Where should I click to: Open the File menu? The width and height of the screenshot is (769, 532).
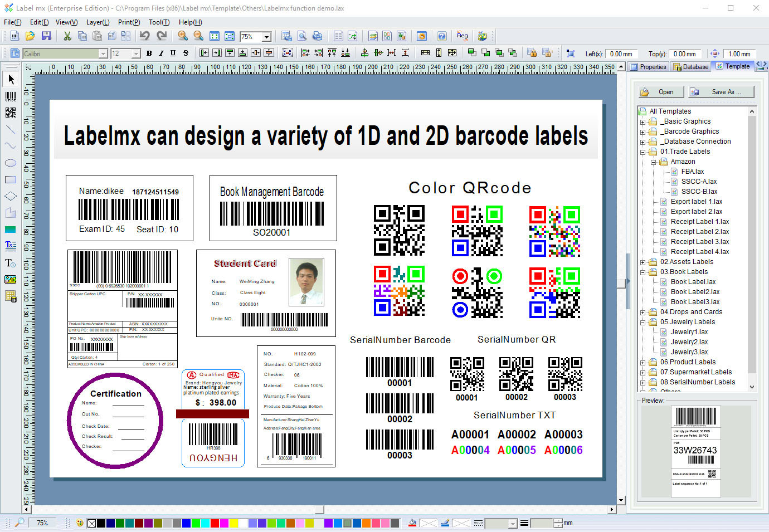pos(12,22)
